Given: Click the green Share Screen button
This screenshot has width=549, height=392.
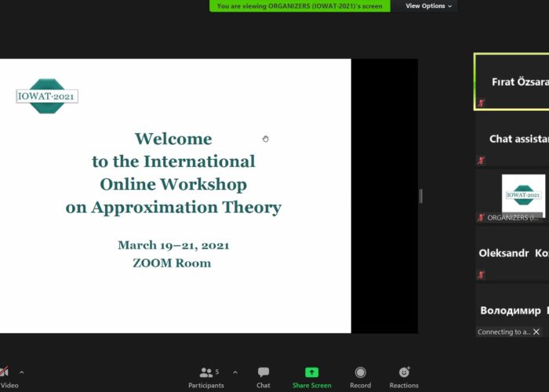Looking at the screenshot, I should (311, 376).
